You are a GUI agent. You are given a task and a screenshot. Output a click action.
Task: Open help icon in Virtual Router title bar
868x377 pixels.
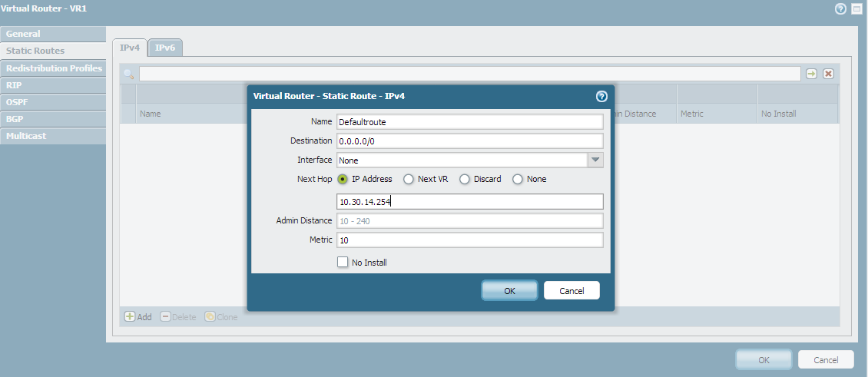click(x=840, y=9)
